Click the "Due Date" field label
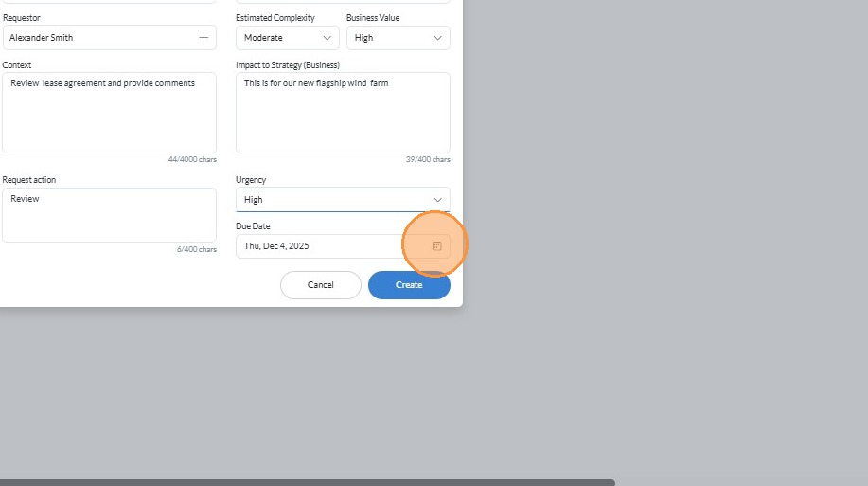 point(253,226)
